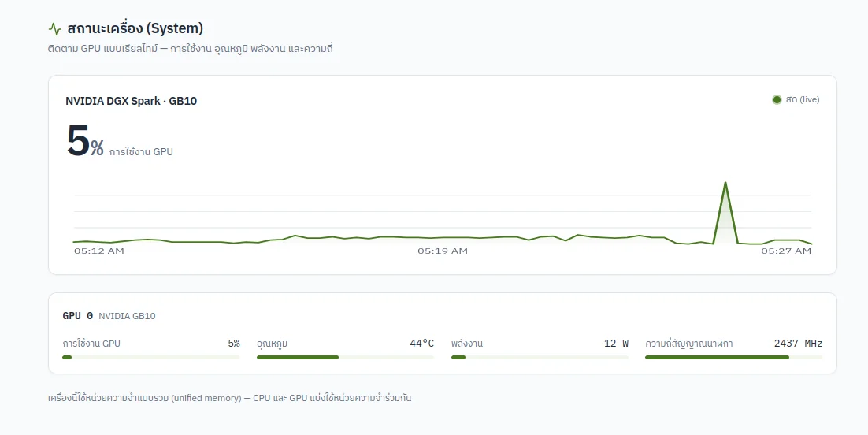
Task: Click the อุณหภูมิ temperature label
Action: [272, 344]
